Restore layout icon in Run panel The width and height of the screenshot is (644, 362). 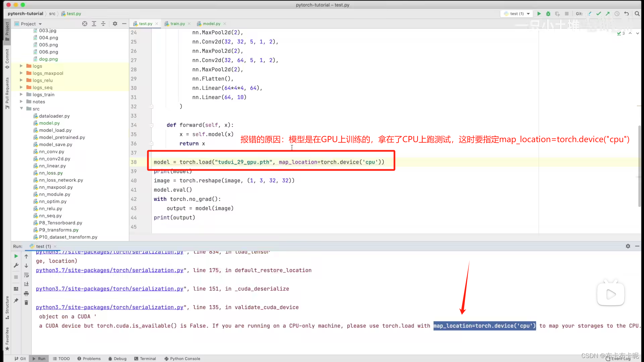click(x=16, y=289)
